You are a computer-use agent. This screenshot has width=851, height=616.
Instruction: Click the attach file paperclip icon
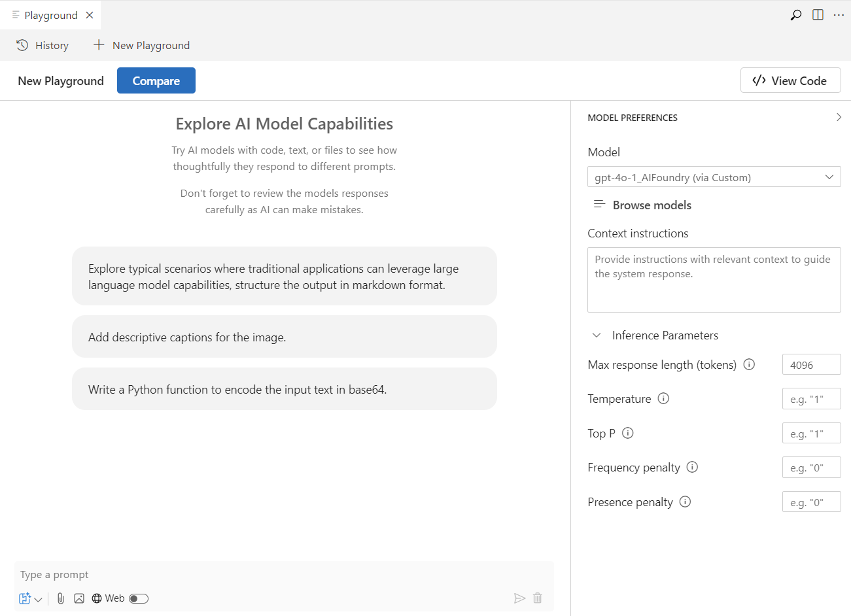61,598
